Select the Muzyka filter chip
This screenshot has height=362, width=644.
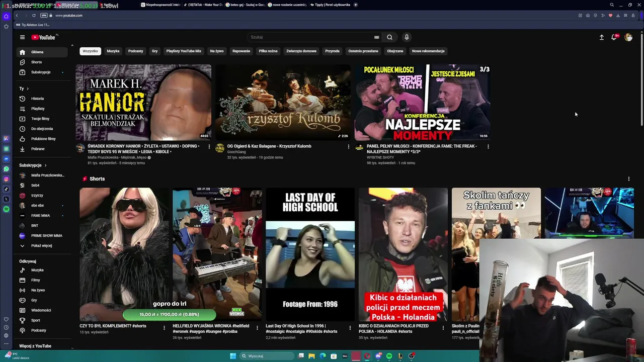pos(113,51)
